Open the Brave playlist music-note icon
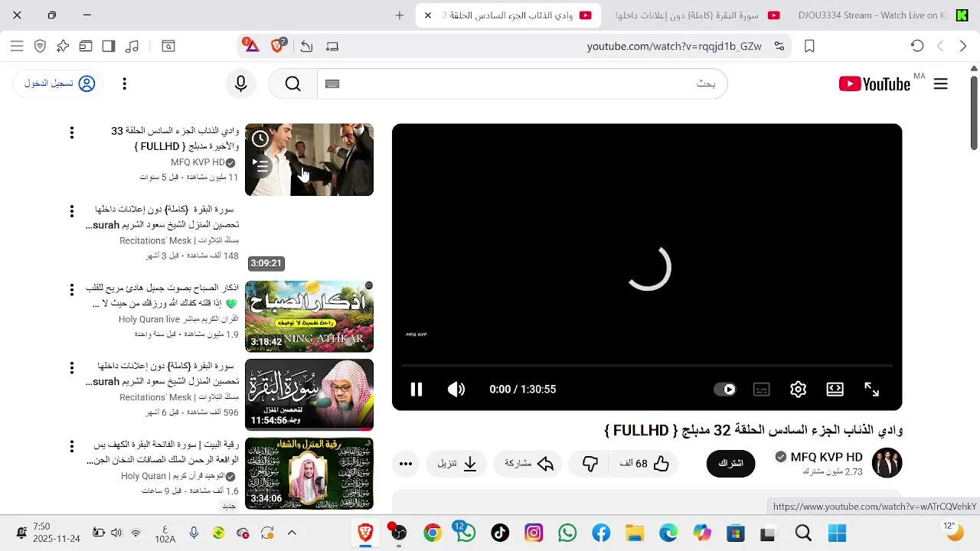The image size is (980, 551). point(132,46)
